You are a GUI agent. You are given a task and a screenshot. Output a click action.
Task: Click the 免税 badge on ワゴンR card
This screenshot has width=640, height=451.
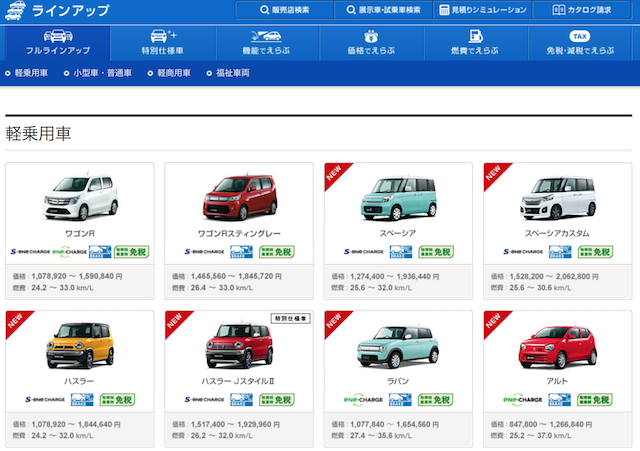[131, 252]
